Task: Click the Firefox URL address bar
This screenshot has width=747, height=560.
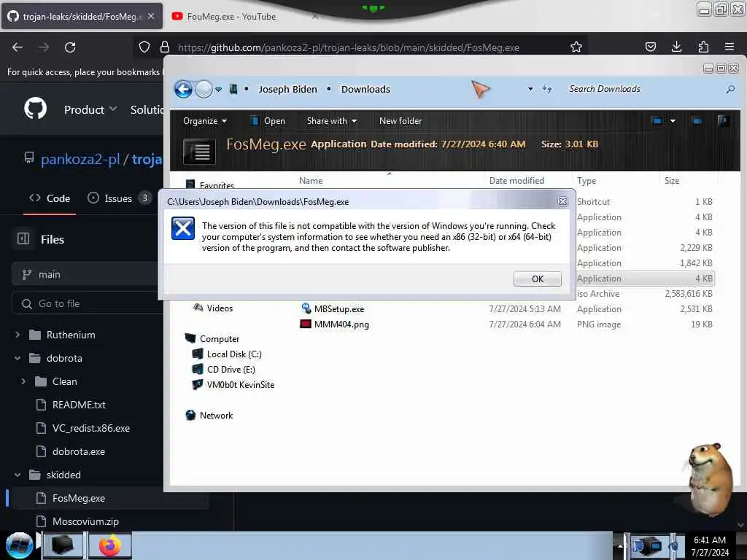Action: (348, 47)
